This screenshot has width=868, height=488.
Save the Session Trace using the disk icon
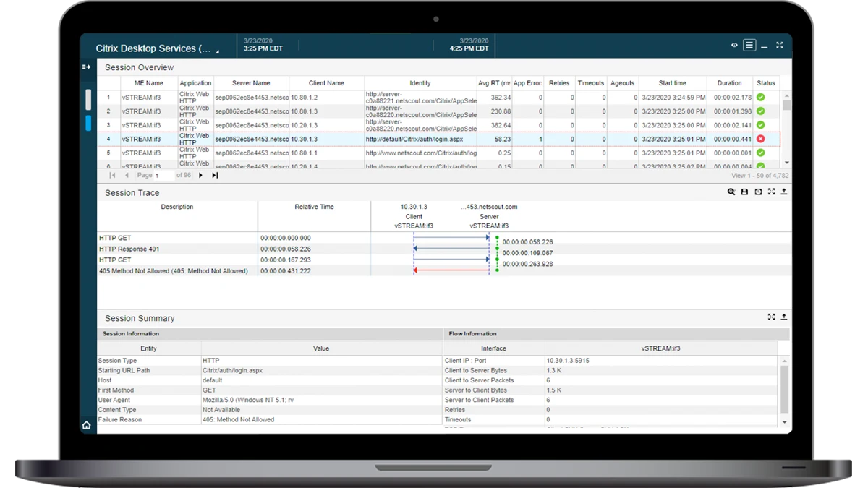(x=745, y=192)
